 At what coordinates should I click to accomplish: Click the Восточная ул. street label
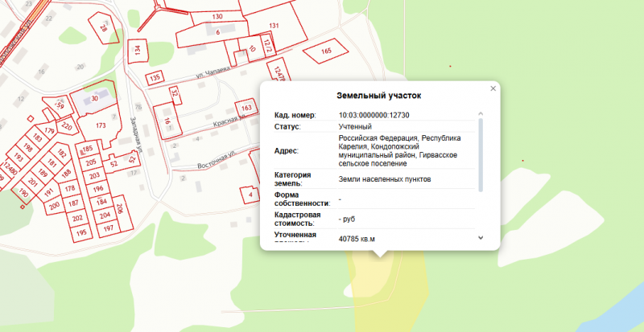(217, 161)
